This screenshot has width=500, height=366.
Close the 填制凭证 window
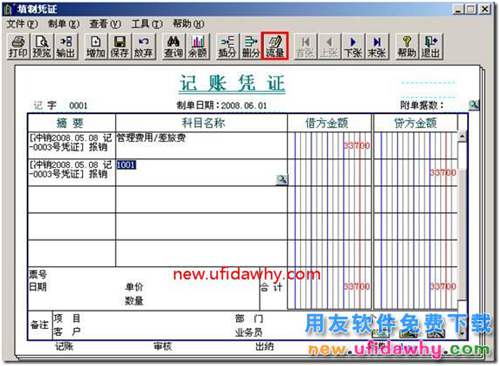(x=485, y=9)
